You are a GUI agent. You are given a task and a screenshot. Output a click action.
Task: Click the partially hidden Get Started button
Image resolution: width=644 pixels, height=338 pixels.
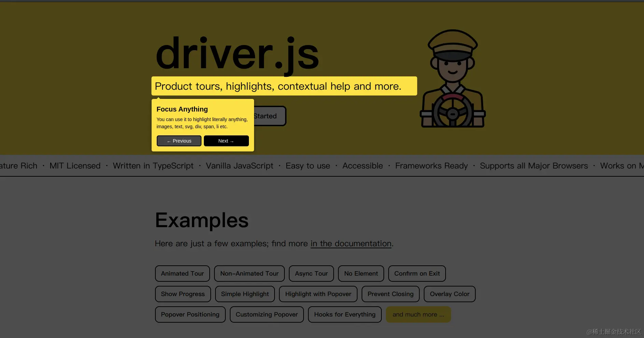coord(269,116)
